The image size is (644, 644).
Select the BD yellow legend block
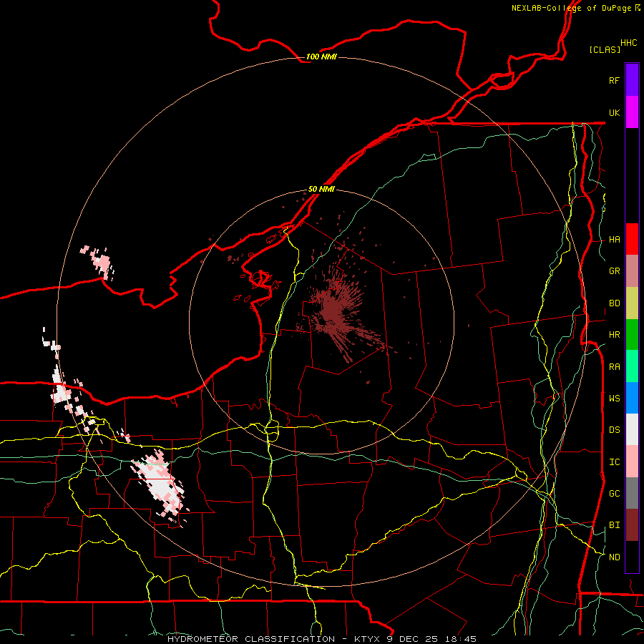pyautogui.click(x=632, y=303)
